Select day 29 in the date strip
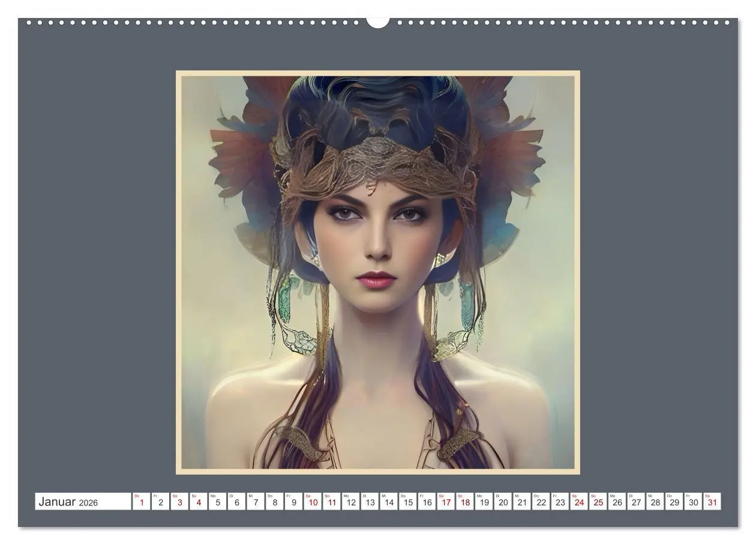This screenshot has height=545, width=756. 674,502
